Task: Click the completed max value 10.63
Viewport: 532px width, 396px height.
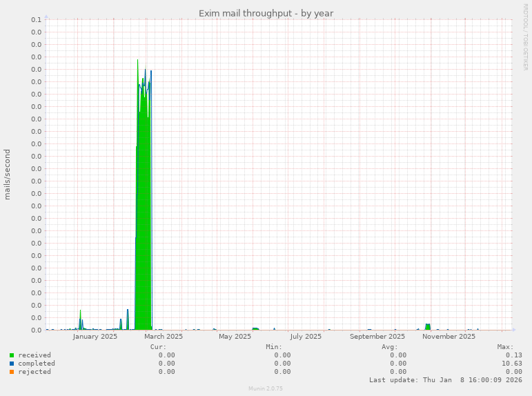Action: point(512,364)
